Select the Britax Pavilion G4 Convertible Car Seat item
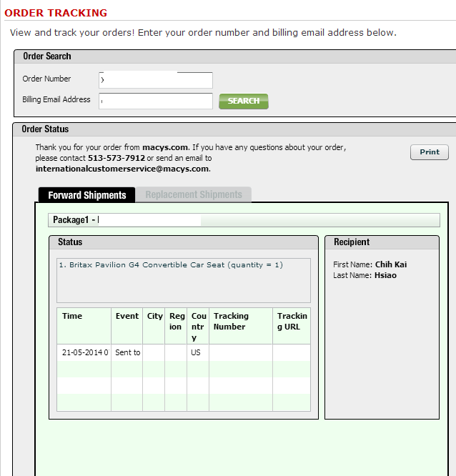This screenshot has height=476, width=456. [x=171, y=265]
